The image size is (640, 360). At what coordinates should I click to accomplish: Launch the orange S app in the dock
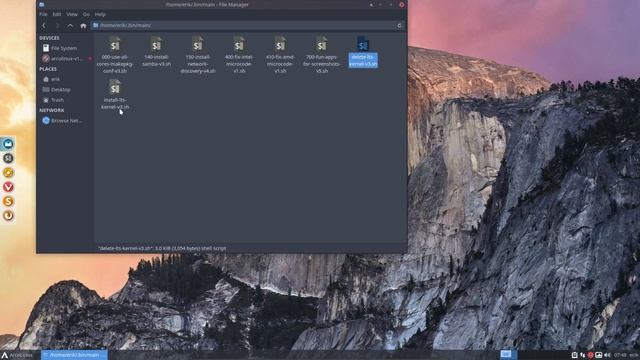tap(8, 201)
